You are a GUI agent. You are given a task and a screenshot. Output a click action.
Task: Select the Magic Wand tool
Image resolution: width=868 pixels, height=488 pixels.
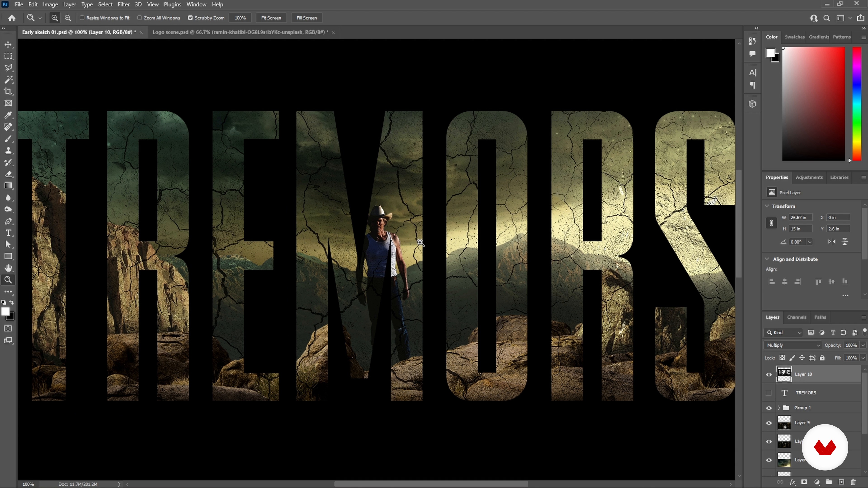click(8, 80)
